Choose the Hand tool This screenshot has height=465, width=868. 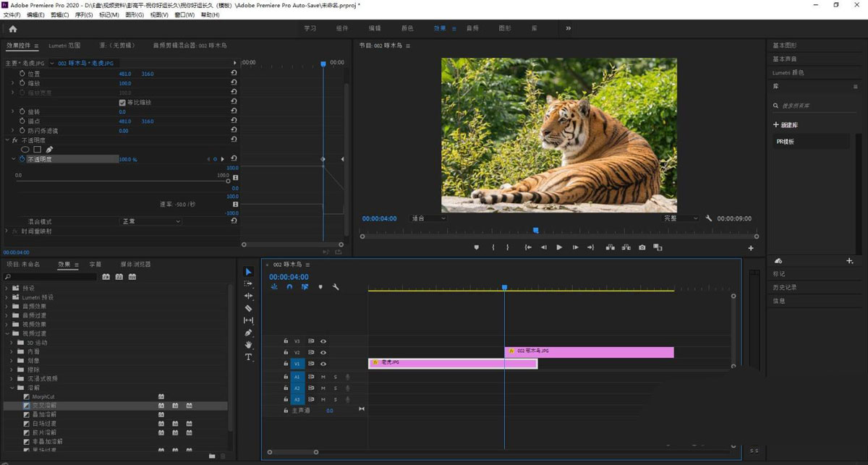point(249,345)
